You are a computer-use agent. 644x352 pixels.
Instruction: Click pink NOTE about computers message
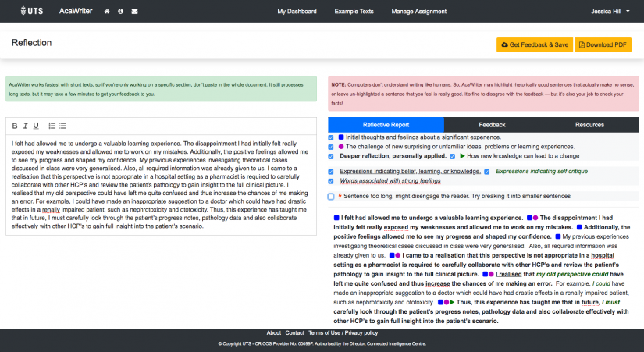[x=483, y=94]
